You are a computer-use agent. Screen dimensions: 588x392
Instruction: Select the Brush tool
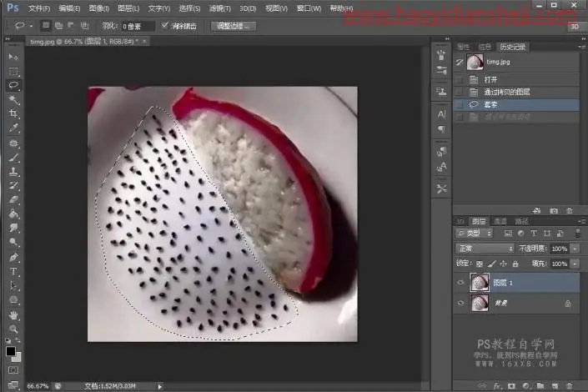13,158
